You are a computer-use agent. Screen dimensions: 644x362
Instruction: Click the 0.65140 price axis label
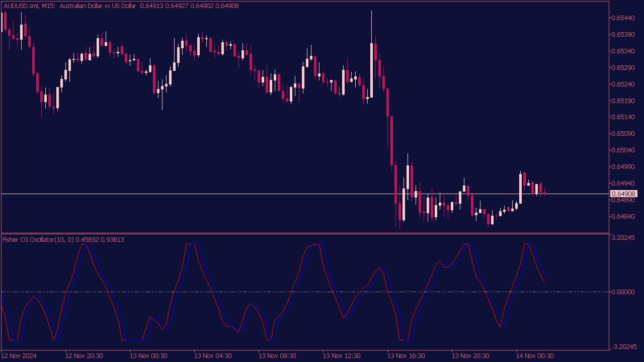click(x=622, y=117)
